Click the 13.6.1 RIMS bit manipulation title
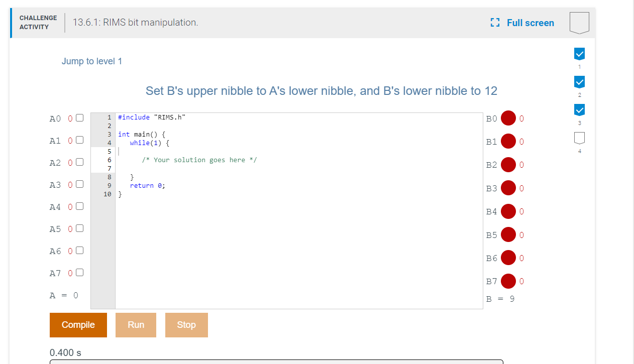 coord(136,23)
